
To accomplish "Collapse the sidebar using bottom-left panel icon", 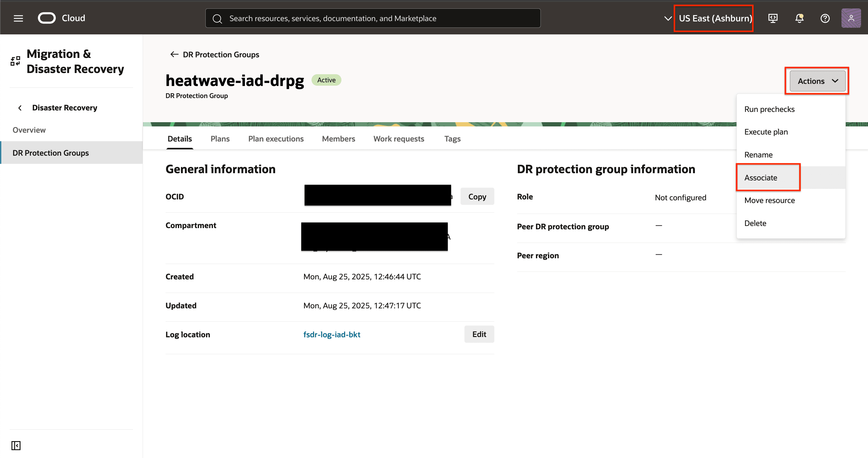I will coord(16,445).
